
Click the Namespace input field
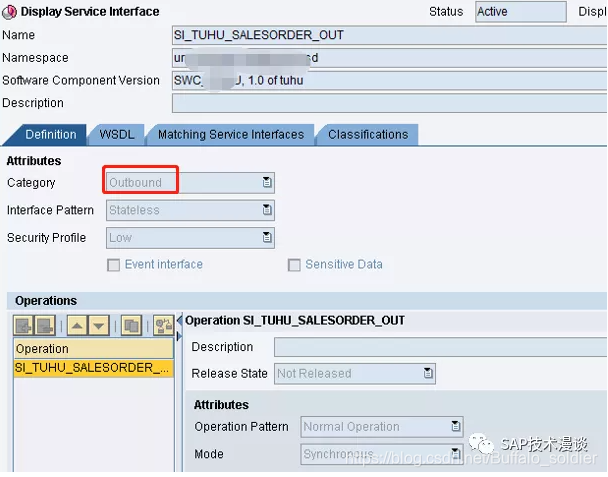point(390,58)
